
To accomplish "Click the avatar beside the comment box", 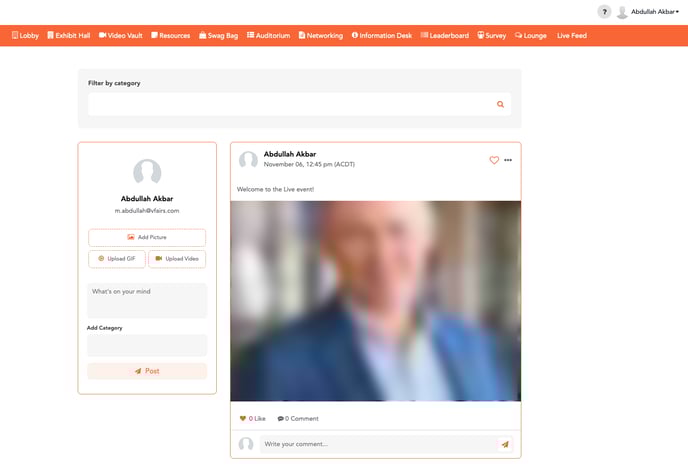I will tap(246, 444).
